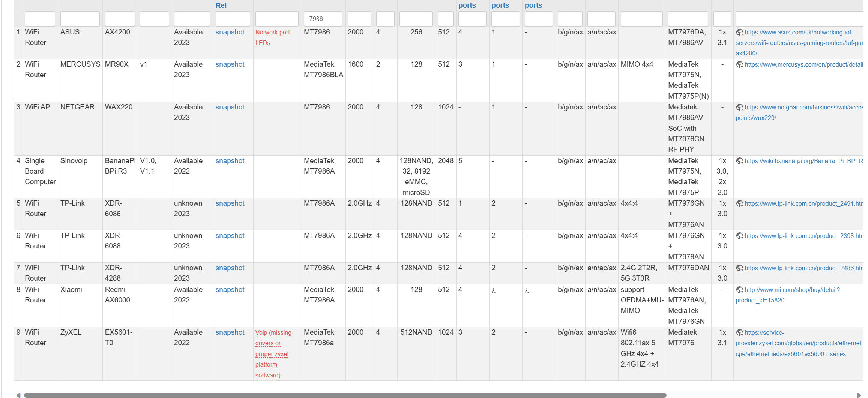
Task: Open the snapshot link for BananaPi BPi R3
Action: pyautogui.click(x=230, y=161)
